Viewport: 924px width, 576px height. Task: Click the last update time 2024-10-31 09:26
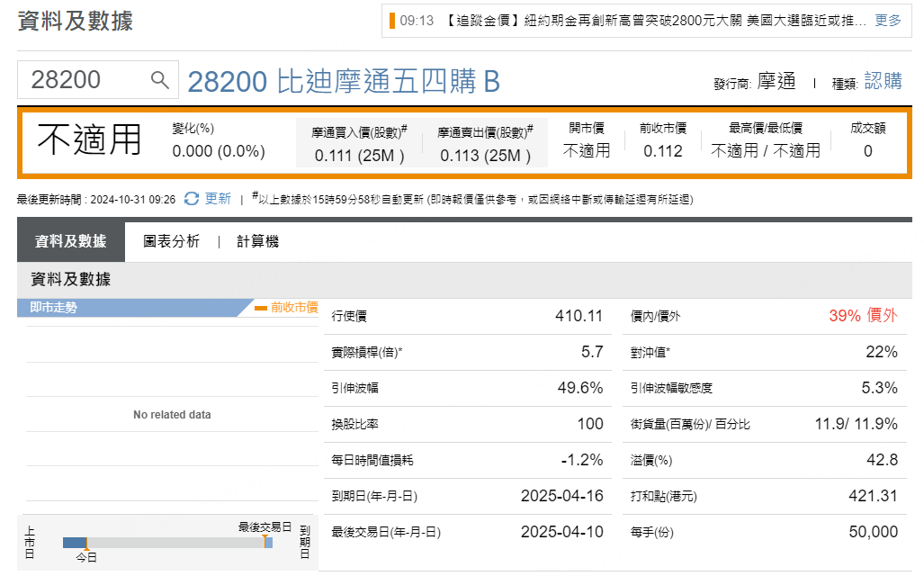pos(132,200)
